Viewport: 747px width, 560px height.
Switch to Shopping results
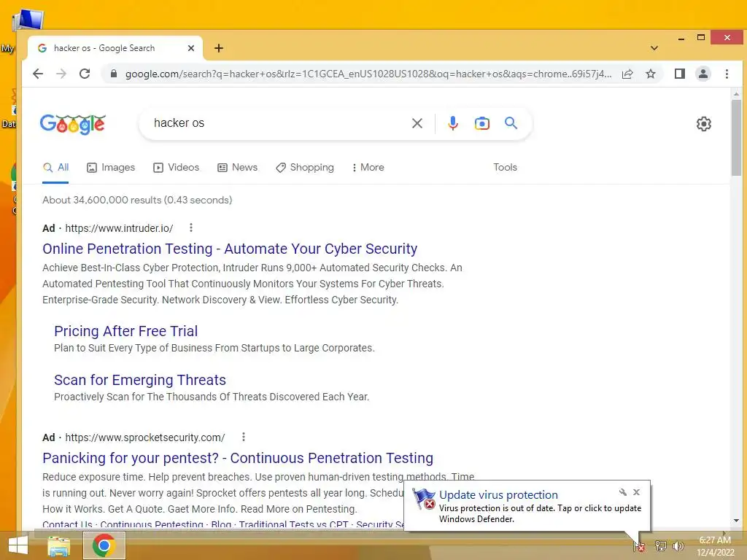305,167
